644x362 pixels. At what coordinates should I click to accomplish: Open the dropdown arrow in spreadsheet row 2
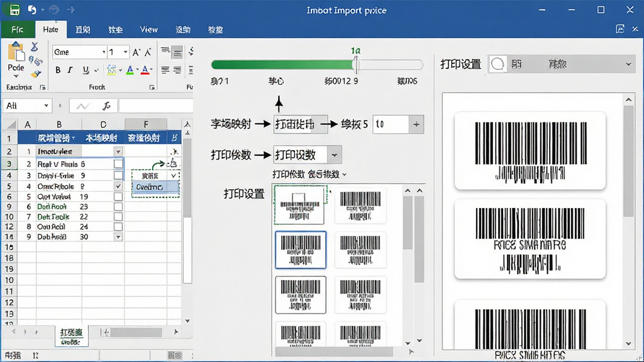click(118, 151)
